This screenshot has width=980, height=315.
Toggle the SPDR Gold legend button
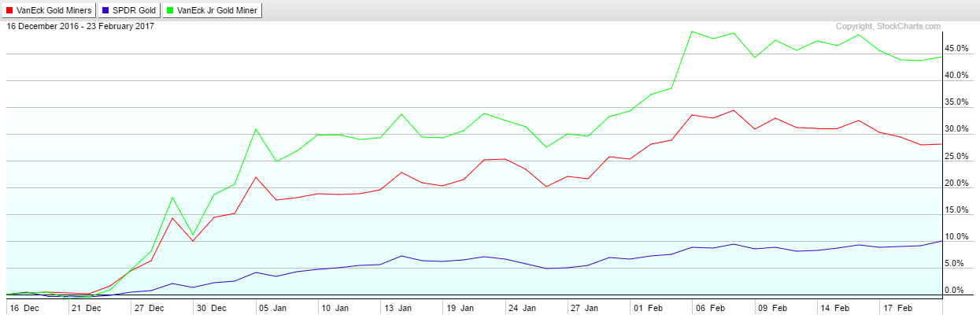[x=129, y=11]
